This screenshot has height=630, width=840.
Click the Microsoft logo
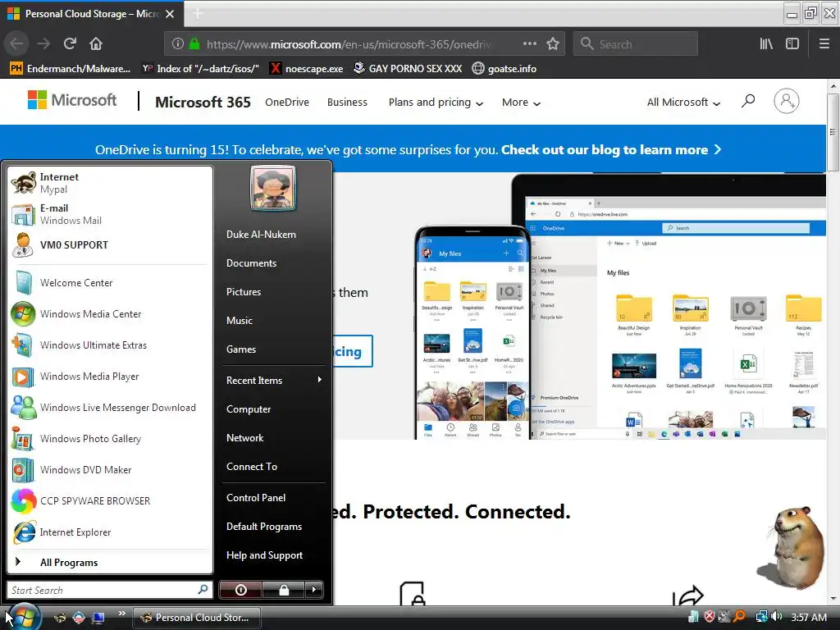coord(72,100)
